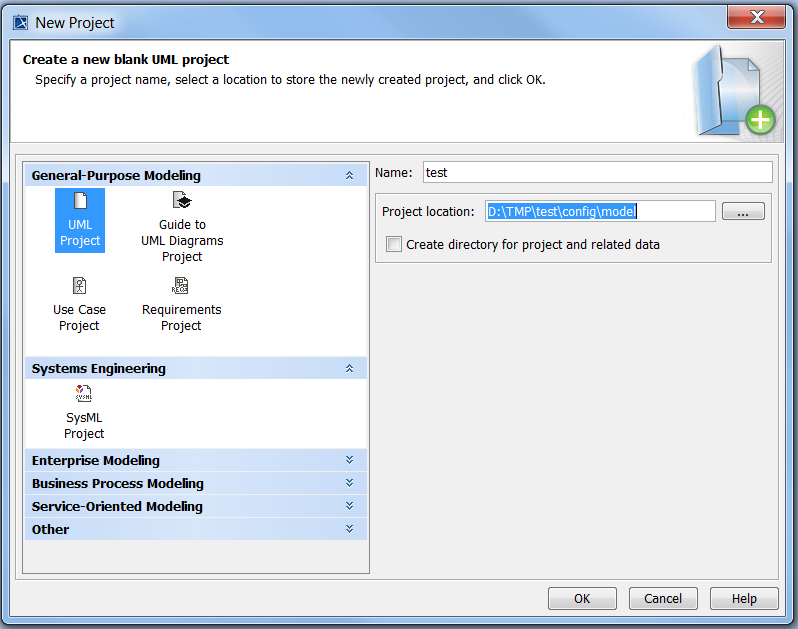The width and height of the screenshot is (798, 629).
Task: Open Help for this dialog
Action: (x=744, y=599)
